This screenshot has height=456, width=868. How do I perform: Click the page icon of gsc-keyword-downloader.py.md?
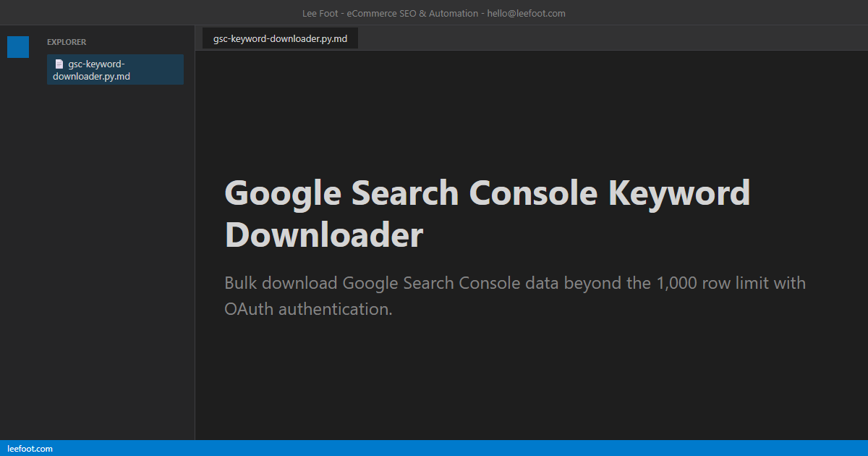tap(58, 64)
